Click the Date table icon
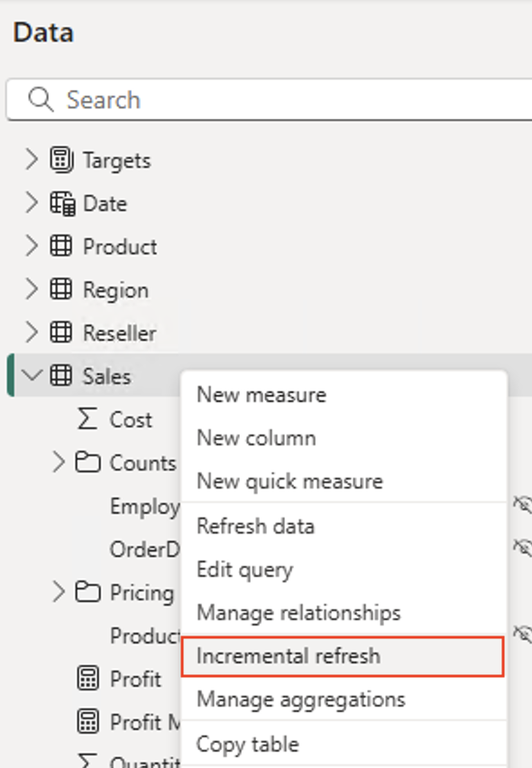 click(x=62, y=203)
